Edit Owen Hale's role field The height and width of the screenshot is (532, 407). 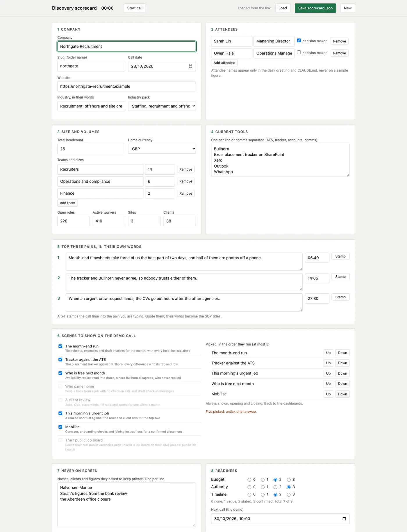coord(274,53)
